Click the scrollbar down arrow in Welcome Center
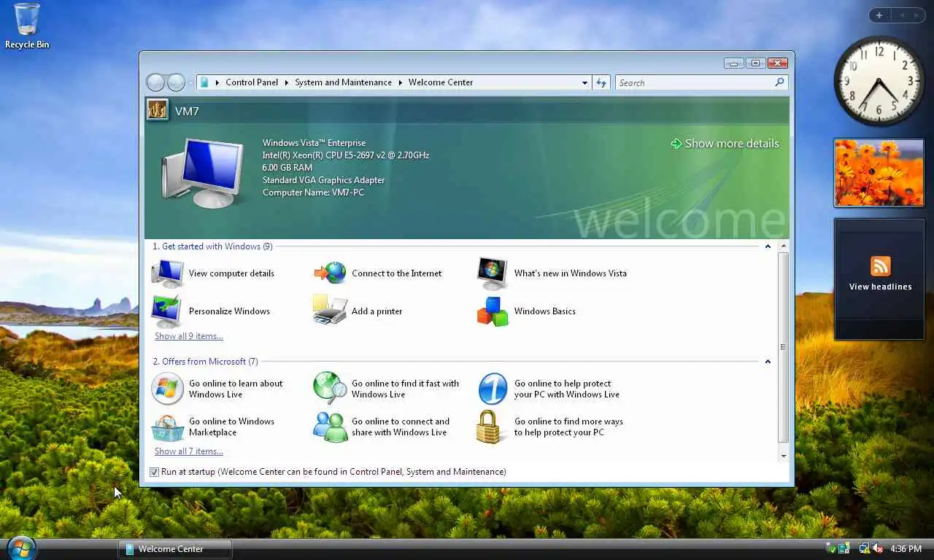Viewport: 934px width, 560px height. (x=783, y=456)
